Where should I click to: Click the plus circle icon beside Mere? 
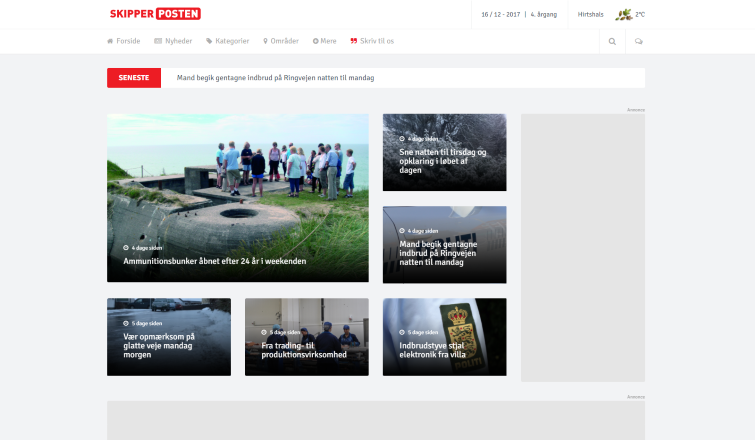click(315, 41)
